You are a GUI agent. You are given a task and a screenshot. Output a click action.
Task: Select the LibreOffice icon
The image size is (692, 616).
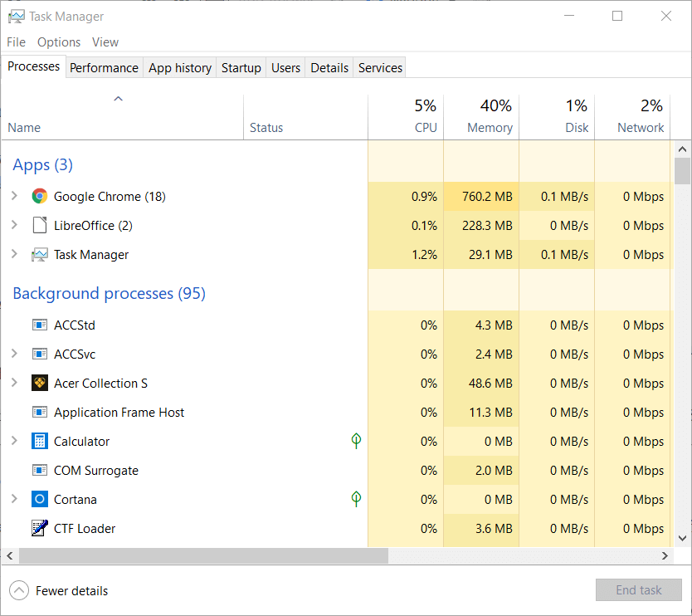[x=39, y=225]
